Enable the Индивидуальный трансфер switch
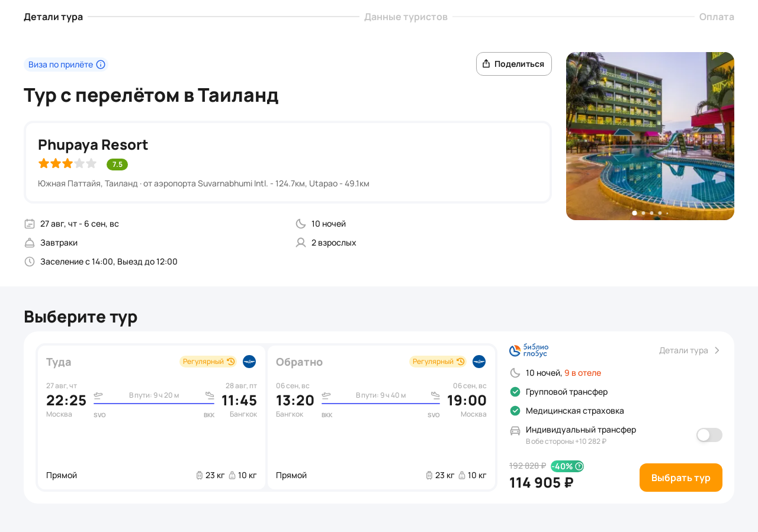 click(x=709, y=435)
